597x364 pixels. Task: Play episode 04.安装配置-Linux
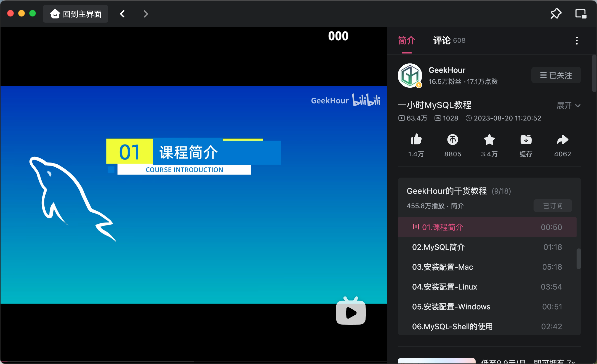487,287
